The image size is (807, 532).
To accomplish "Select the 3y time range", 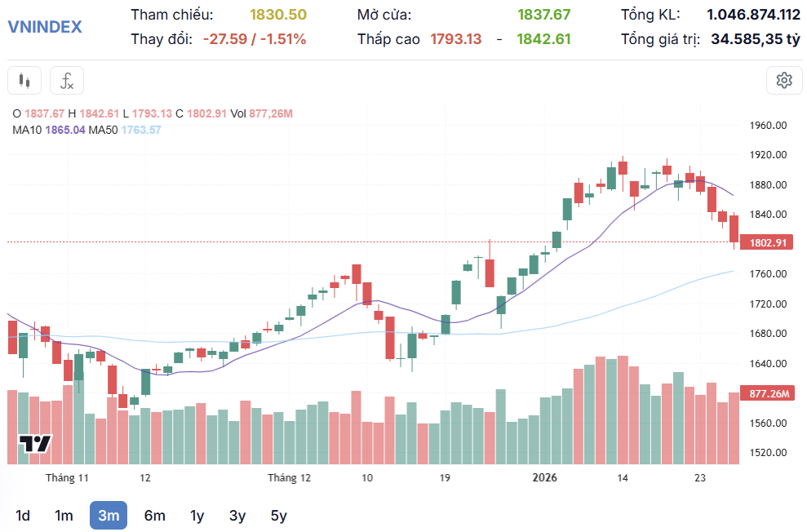I will point(237,515).
